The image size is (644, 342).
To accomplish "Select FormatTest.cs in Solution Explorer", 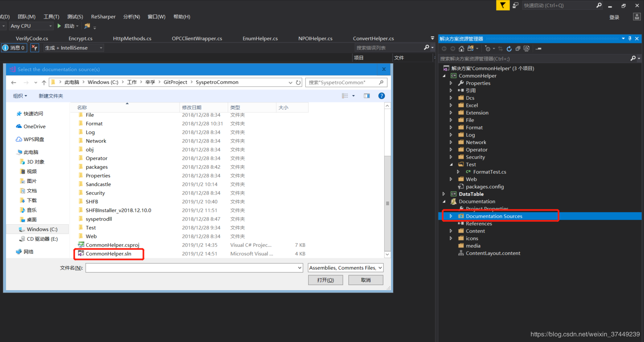I will [x=490, y=172].
